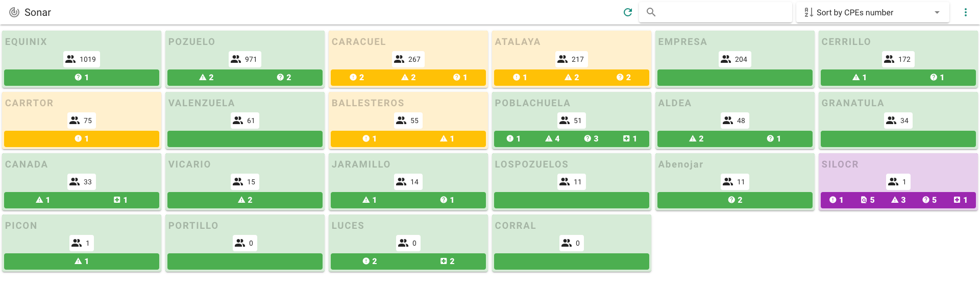Open the Sort by CPEs number dropdown
The height and width of the screenshot is (286, 980).
[873, 12]
